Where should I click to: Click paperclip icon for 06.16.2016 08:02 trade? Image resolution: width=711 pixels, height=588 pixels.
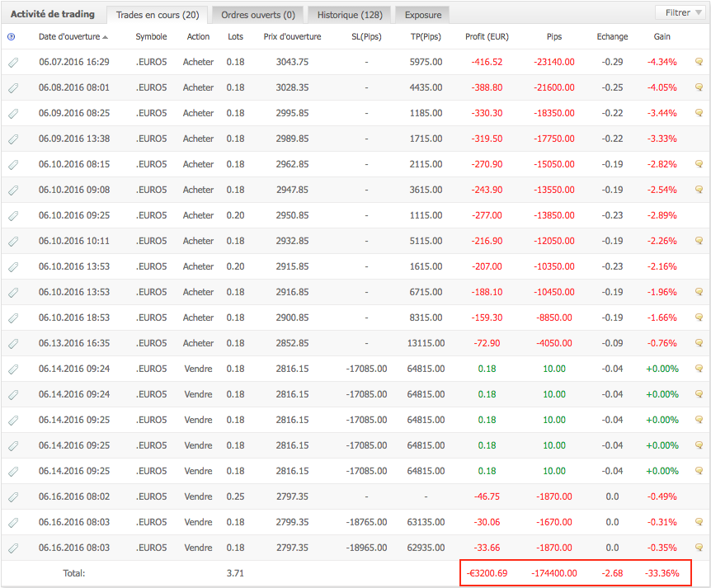pos(13,497)
